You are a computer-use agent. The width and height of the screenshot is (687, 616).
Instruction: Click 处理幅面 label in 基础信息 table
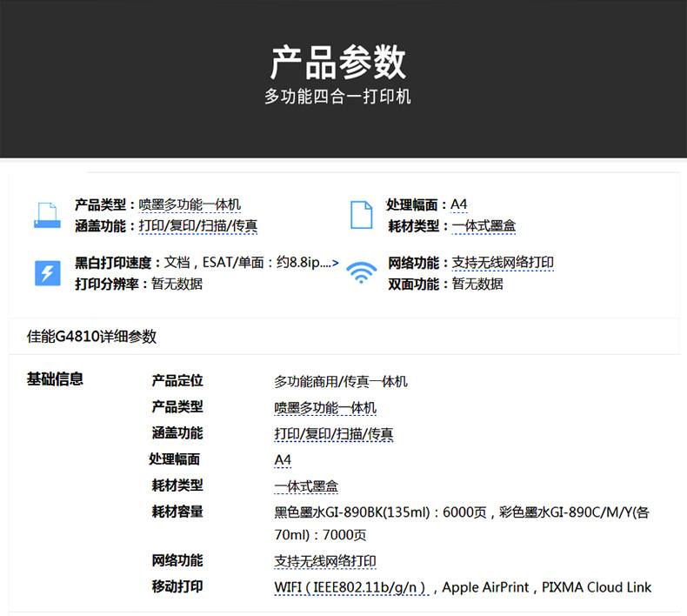click(175, 459)
